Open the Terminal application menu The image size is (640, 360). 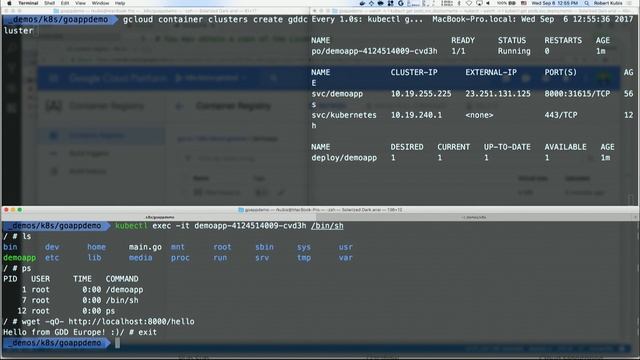pyautogui.click(x=28, y=3)
